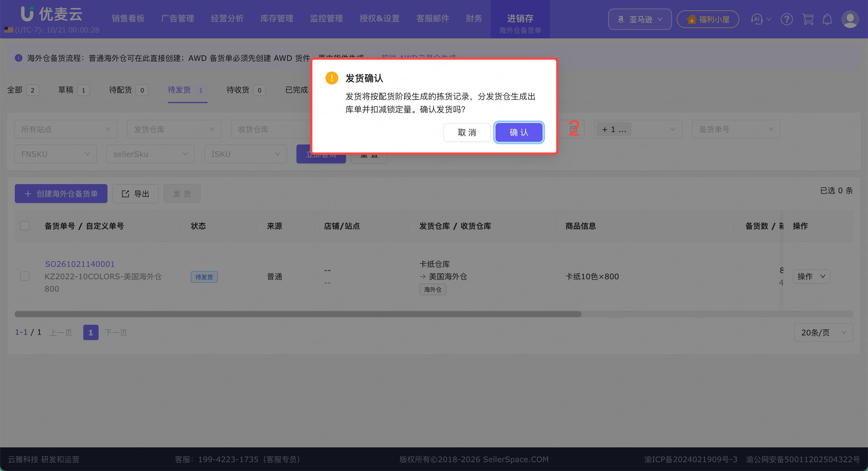
Task: Switch to the 待配货 tab
Action: click(x=129, y=90)
